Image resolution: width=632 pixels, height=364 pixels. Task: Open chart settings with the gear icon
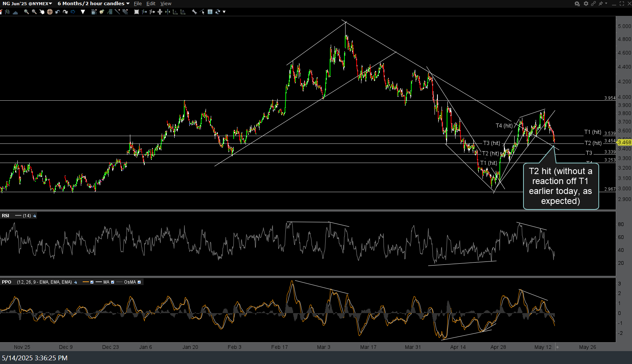585,4
